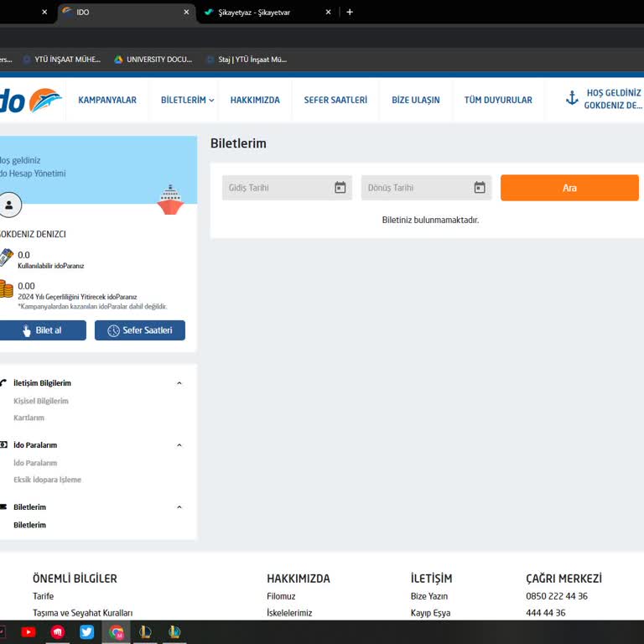Image resolution: width=644 pixels, height=644 pixels.
Task: Click the gold coins icon beside 0.00
Action: 6,288
